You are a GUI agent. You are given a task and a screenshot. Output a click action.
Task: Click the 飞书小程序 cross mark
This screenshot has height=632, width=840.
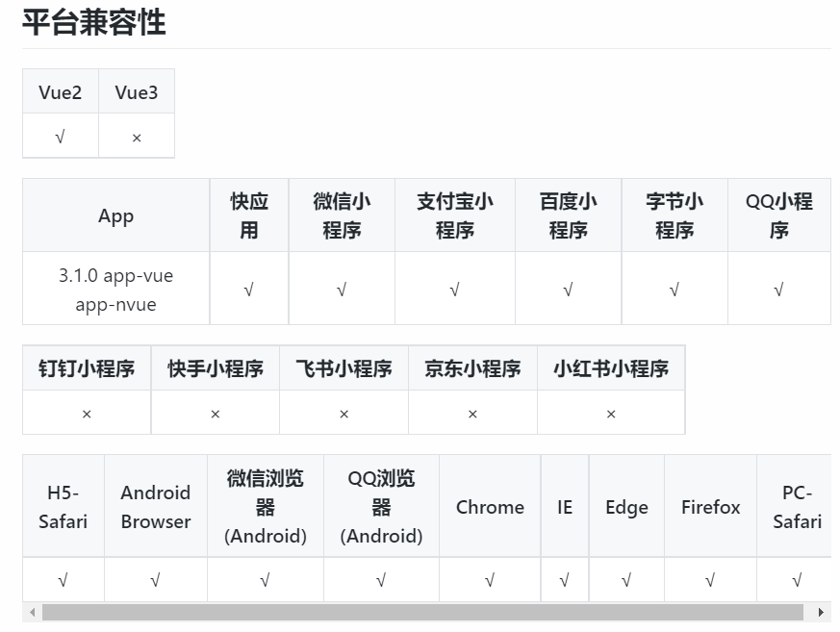[344, 413]
